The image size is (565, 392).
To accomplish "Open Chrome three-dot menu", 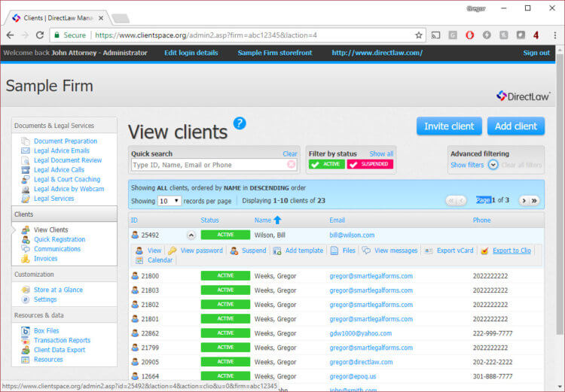I will coord(555,35).
